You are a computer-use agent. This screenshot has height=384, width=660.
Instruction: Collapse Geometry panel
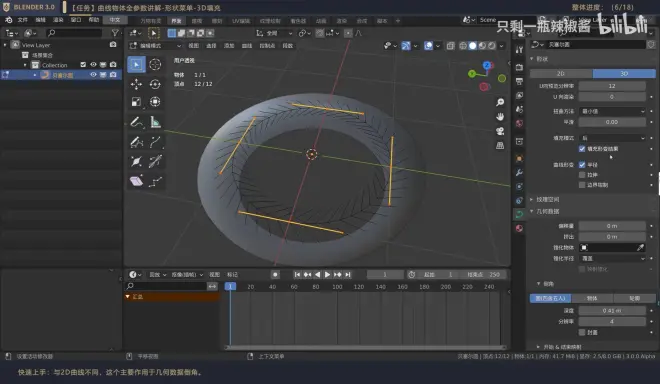click(x=547, y=211)
